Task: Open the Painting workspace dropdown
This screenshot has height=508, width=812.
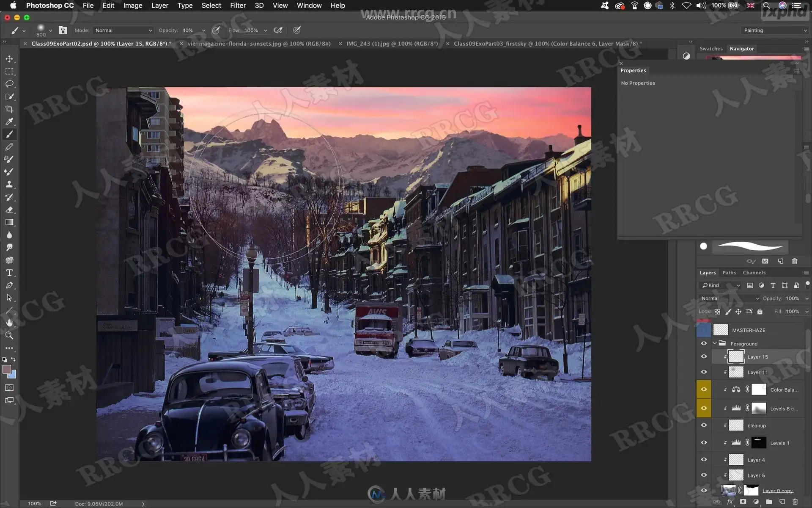Action: [774, 30]
